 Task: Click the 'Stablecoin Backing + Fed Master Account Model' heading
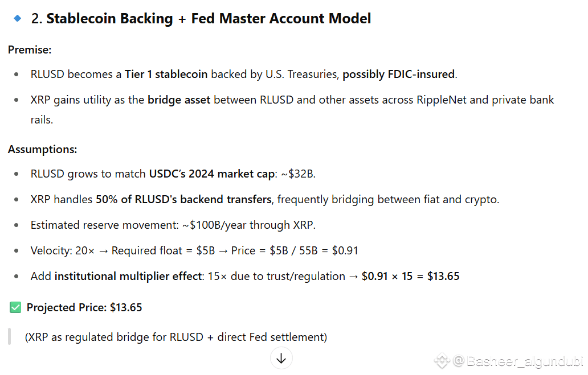pyautogui.click(x=209, y=18)
